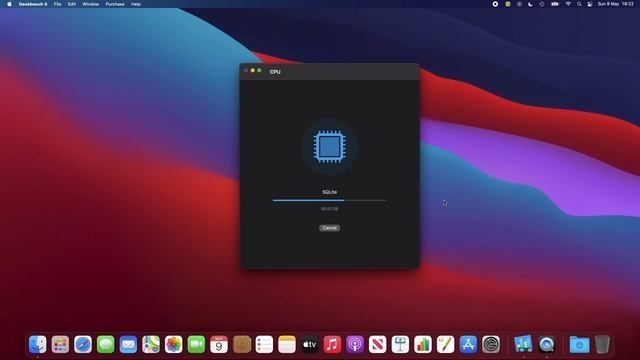Open Photos from the dock
The height and width of the screenshot is (360, 640).
(173, 344)
